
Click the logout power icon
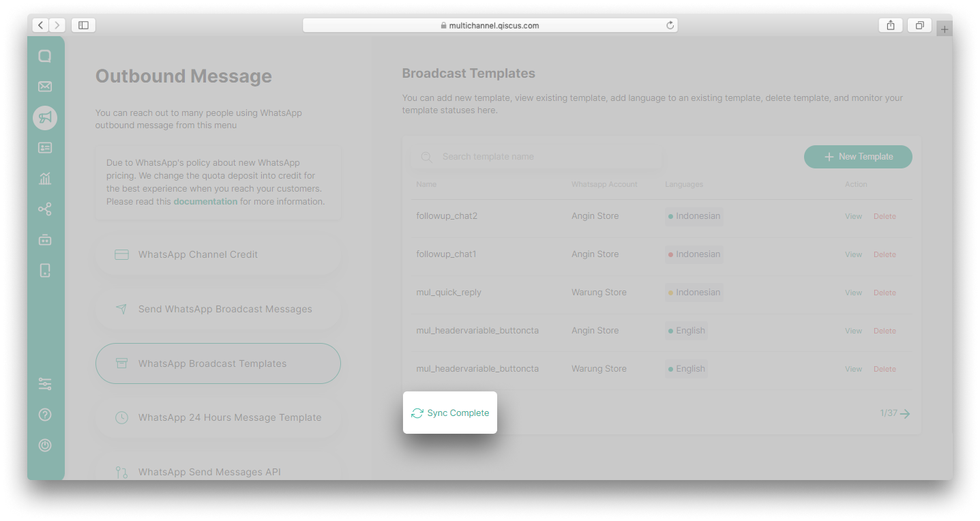click(x=45, y=445)
